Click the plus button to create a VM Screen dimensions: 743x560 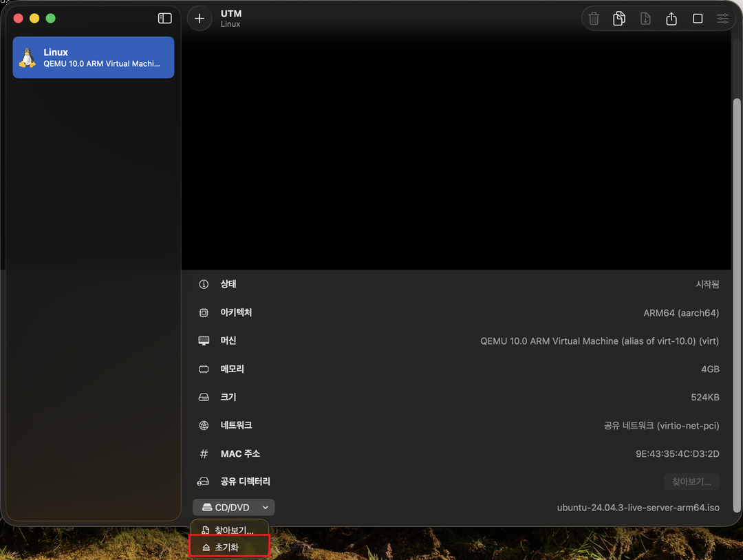coord(200,19)
